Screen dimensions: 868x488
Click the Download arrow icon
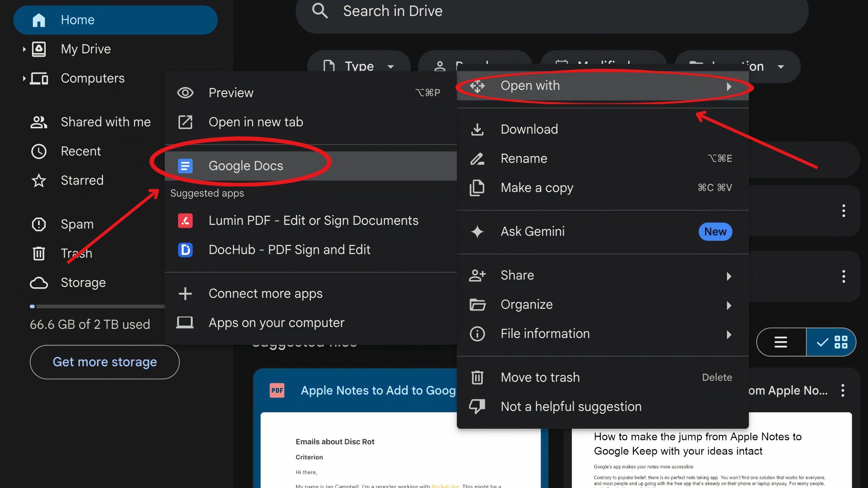[477, 129]
